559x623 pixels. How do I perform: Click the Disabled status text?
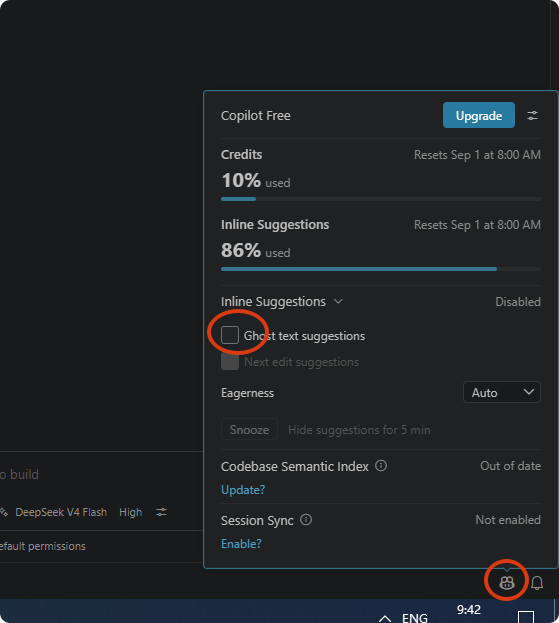tap(518, 302)
